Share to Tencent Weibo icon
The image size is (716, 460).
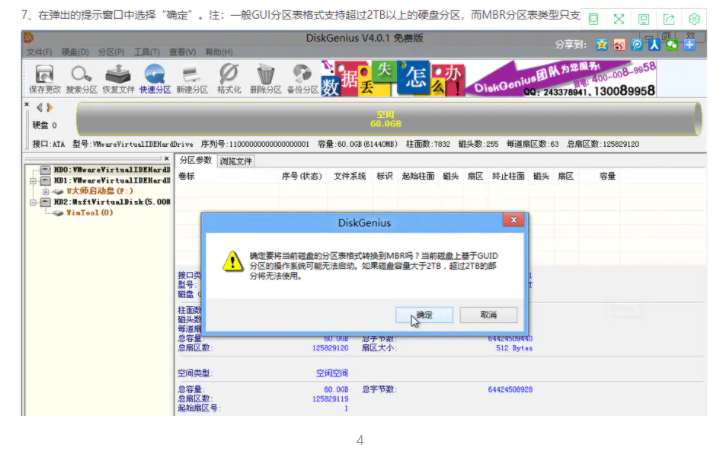pyautogui.click(x=637, y=44)
